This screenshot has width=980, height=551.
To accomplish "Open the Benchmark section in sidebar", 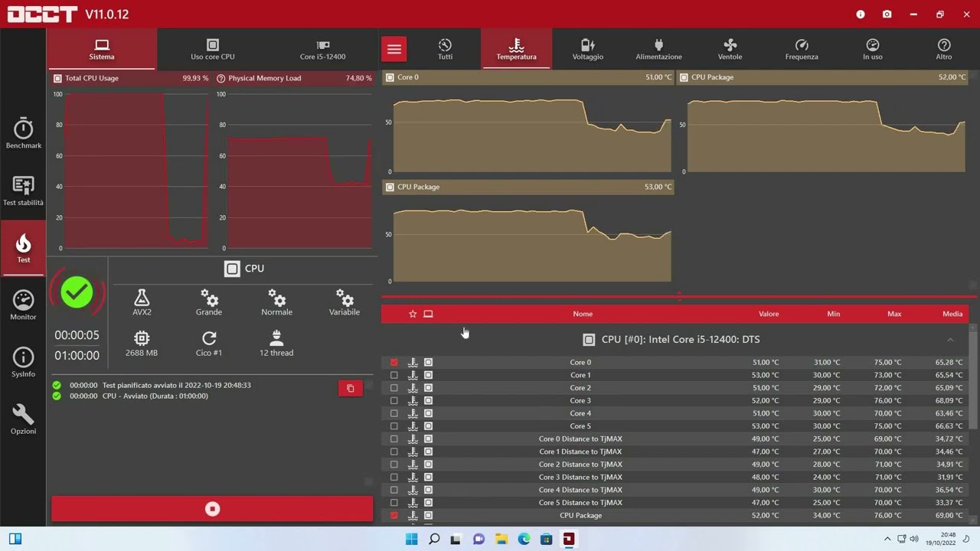I will [23, 134].
